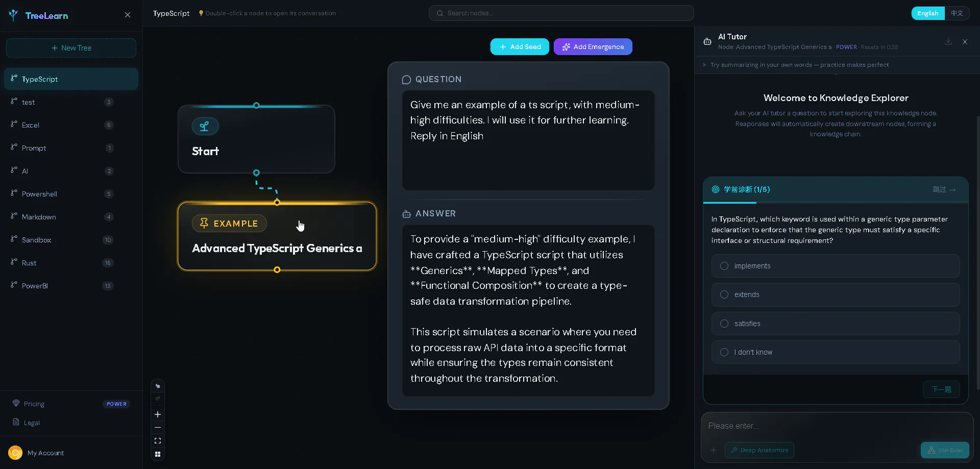Click the Deep Anatomize button
980x469 pixels.
point(759,450)
